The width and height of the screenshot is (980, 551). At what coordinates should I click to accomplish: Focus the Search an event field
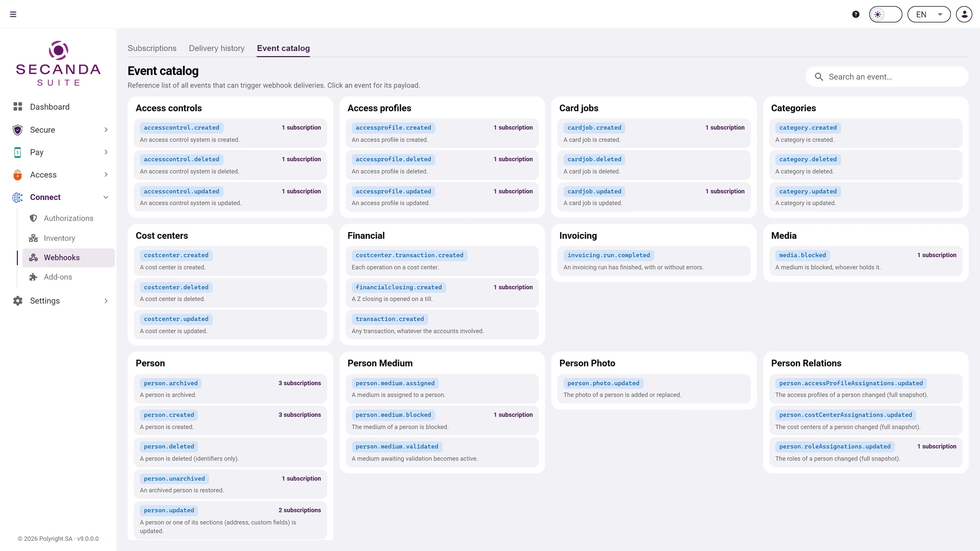point(887,77)
